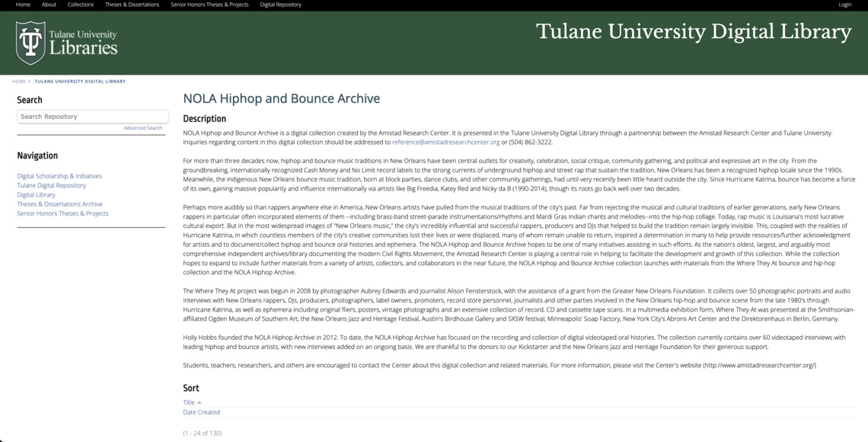This screenshot has height=442, width=868.
Task: Open the Advanced Search link
Action: [142, 127]
